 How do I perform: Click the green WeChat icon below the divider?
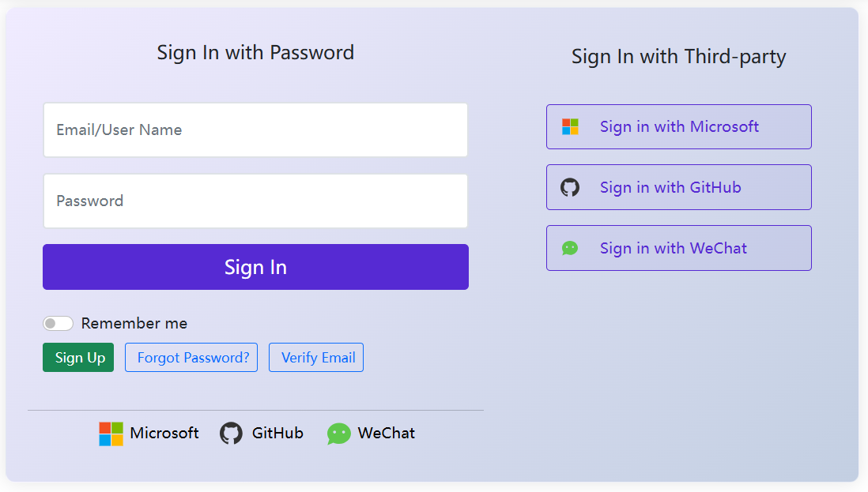[x=338, y=434]
